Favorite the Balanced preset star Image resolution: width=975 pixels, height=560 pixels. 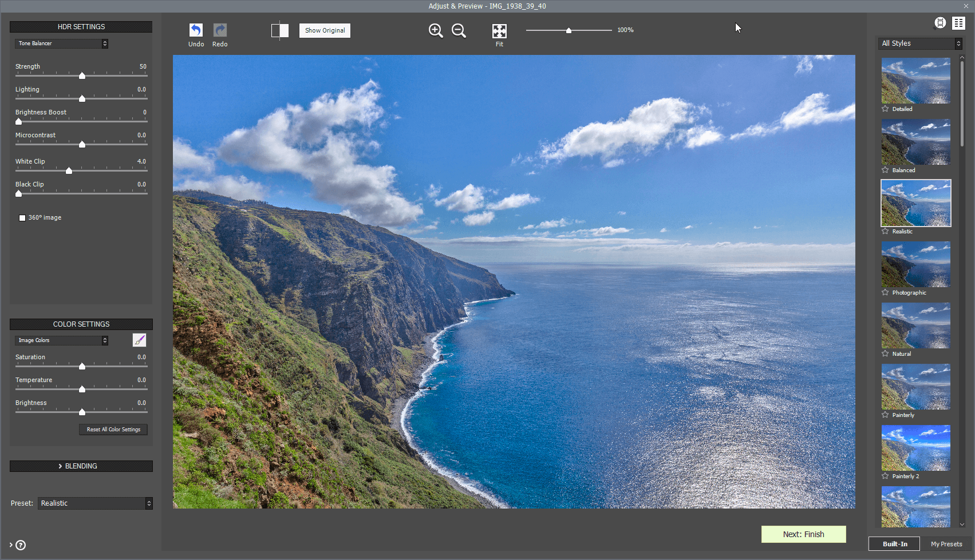coord(885,170)
